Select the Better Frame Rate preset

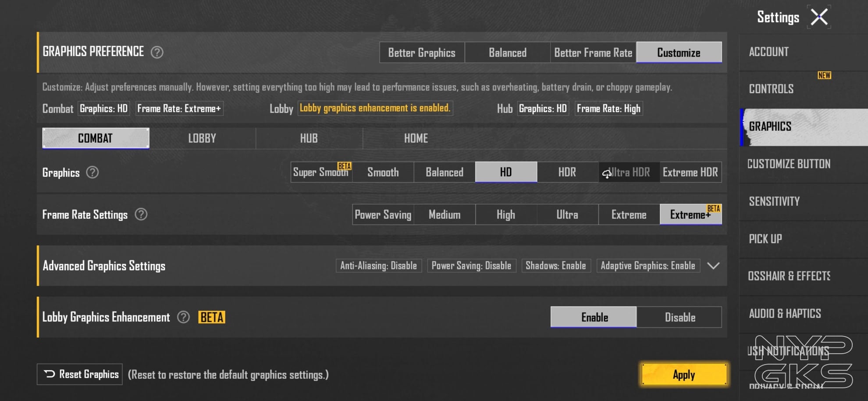593,53
